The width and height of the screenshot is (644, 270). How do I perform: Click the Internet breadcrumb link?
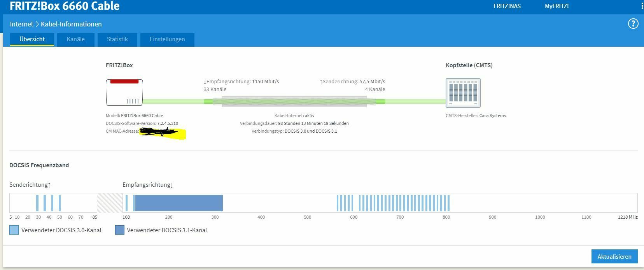[21, 24]
